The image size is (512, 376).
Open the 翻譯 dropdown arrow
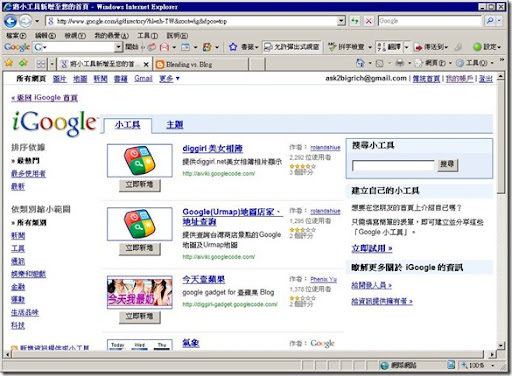[x=406, y=47]
